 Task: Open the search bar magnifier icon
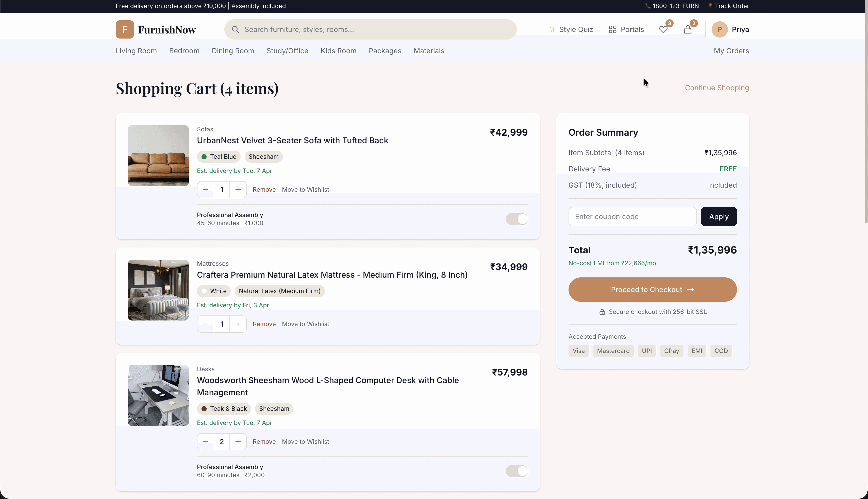(x=235, y=29)
